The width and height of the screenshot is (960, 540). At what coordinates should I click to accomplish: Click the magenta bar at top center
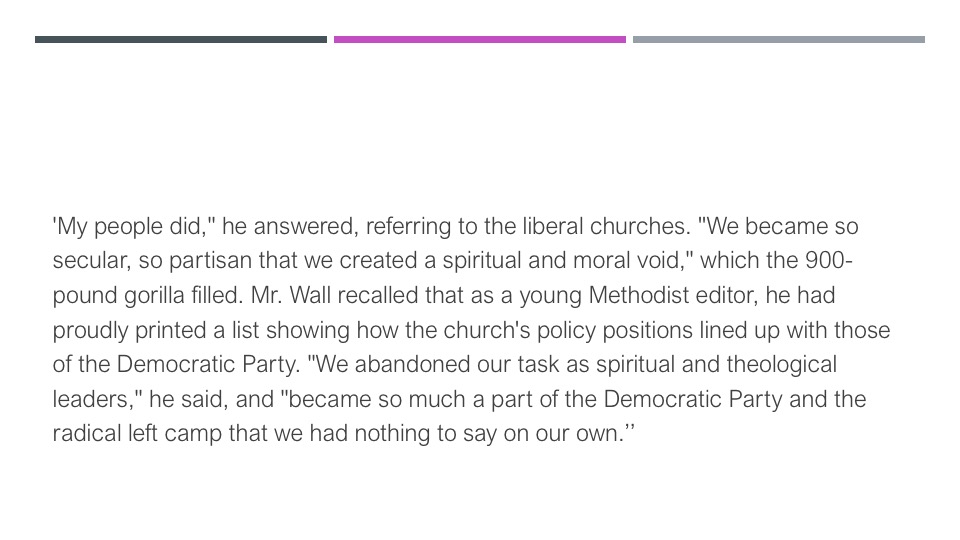coord(480,40)
